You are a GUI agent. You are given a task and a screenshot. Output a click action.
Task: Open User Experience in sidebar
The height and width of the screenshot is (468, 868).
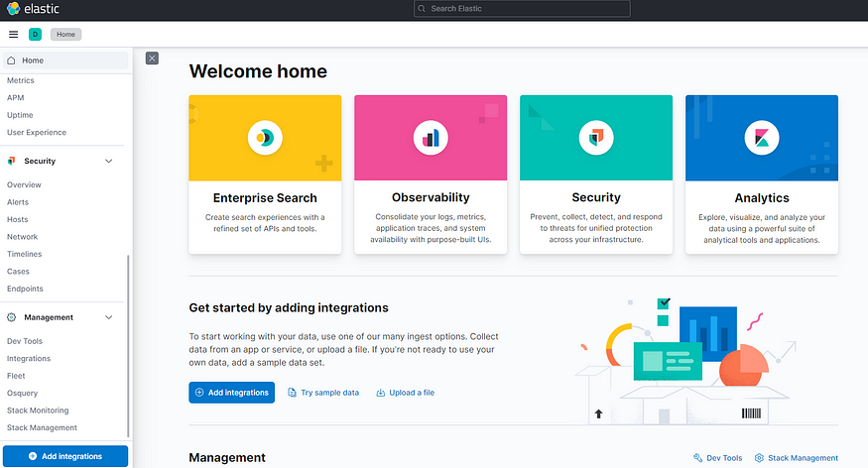37,132
